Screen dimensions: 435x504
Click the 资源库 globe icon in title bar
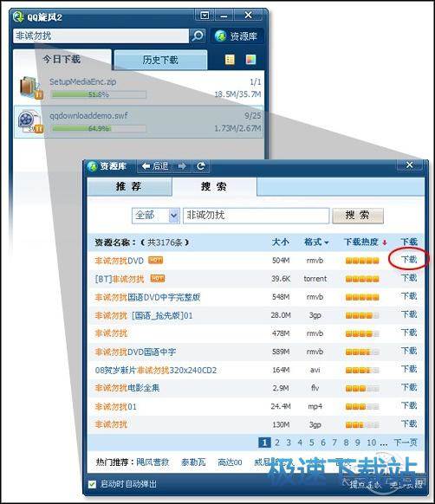coord(93,166)
